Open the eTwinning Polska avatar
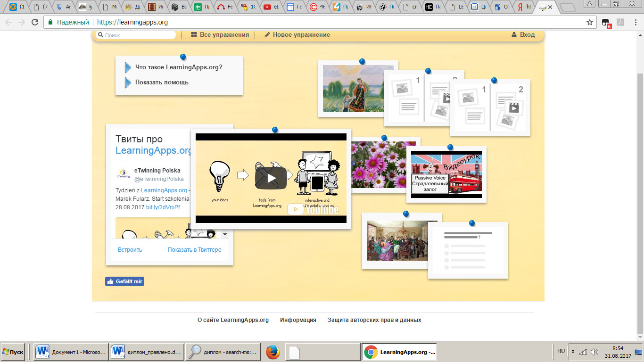Viewport: 644px width, 362px height. (123, 174)
